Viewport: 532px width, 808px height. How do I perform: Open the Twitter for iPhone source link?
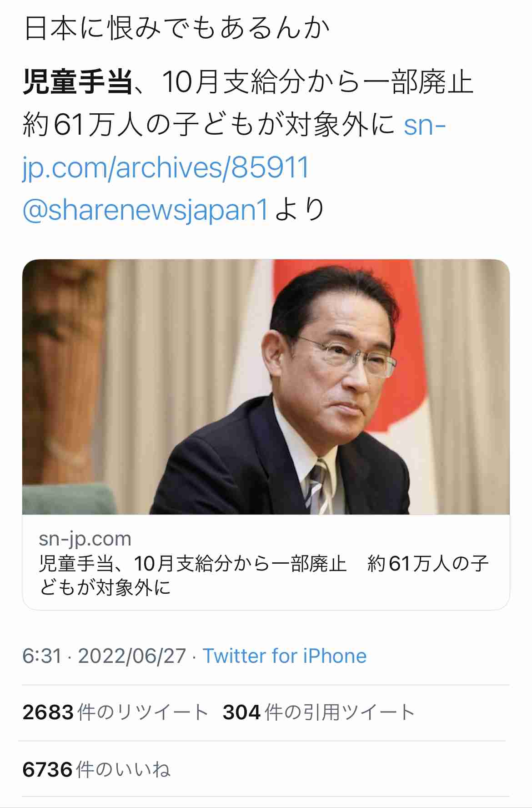pos(285,656)
